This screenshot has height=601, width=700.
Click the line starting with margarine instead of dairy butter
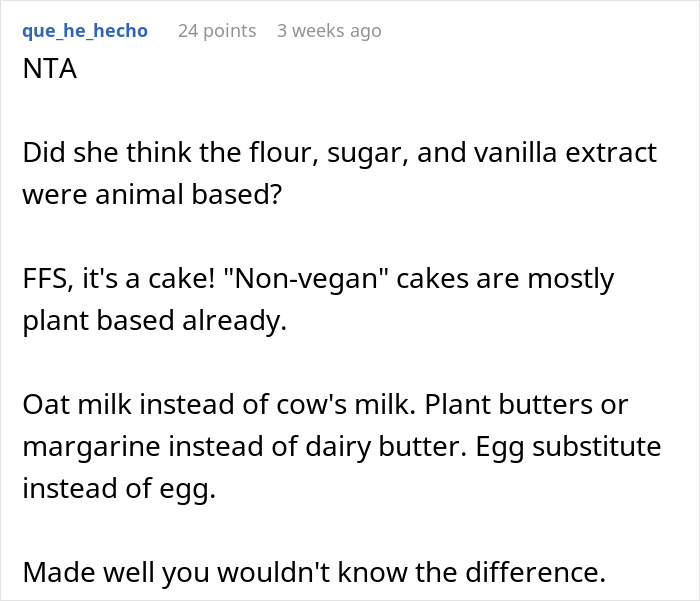click(342, 447)
